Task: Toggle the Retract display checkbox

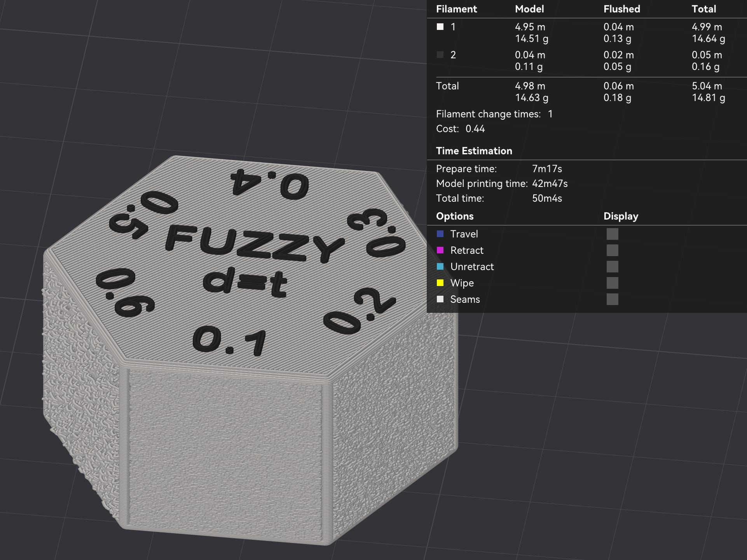Action: [x=612, y=250]
